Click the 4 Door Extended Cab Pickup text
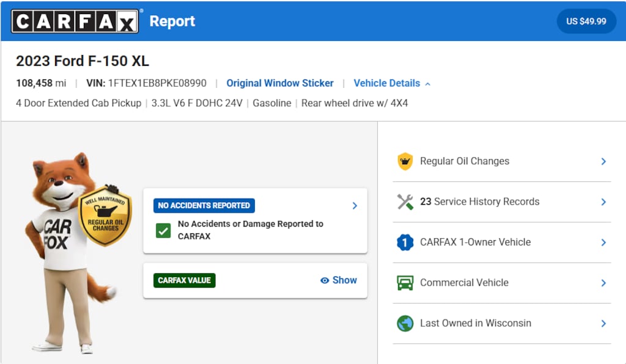 (x=79, y=103)
